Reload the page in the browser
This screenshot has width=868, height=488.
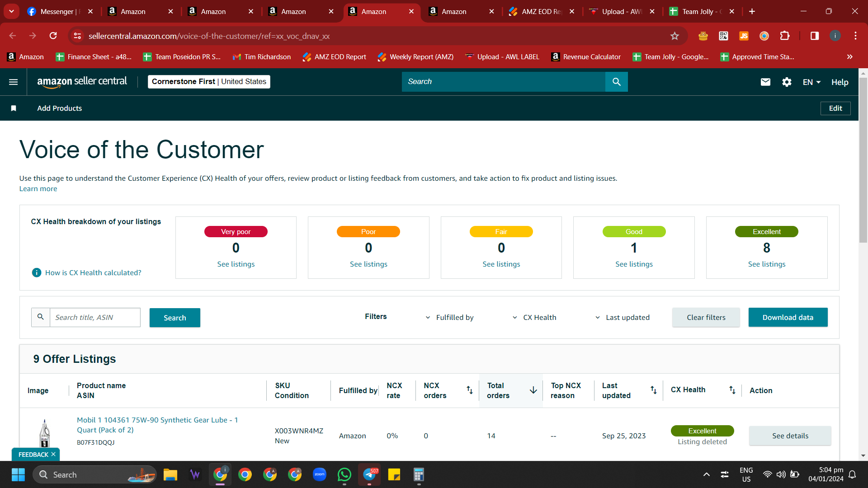tap(53, 36)
